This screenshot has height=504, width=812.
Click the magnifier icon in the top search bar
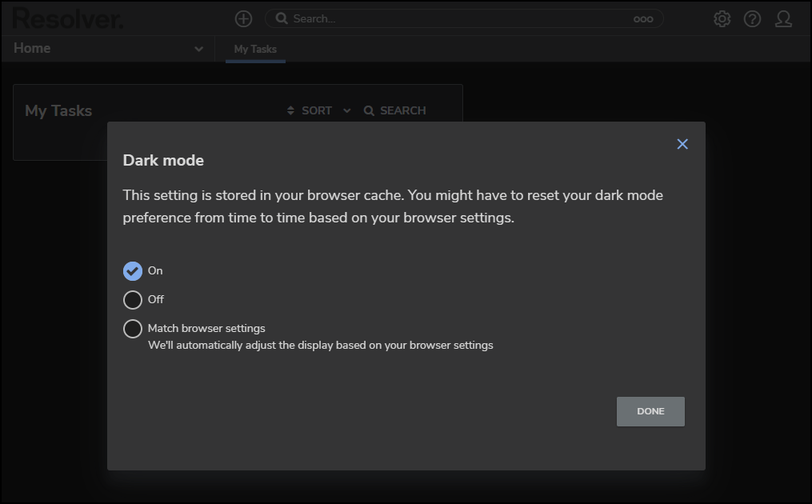(x=281, y=18)
